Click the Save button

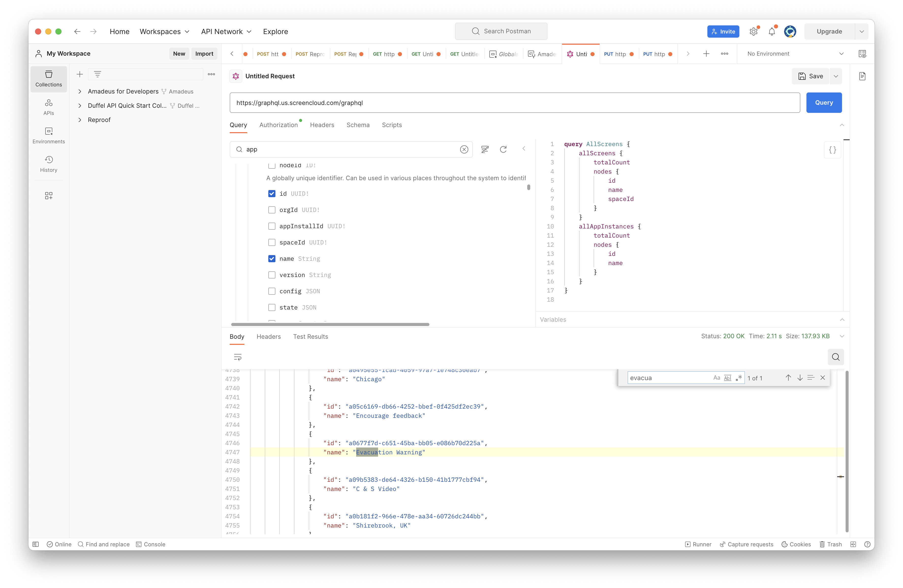point(811,76)
